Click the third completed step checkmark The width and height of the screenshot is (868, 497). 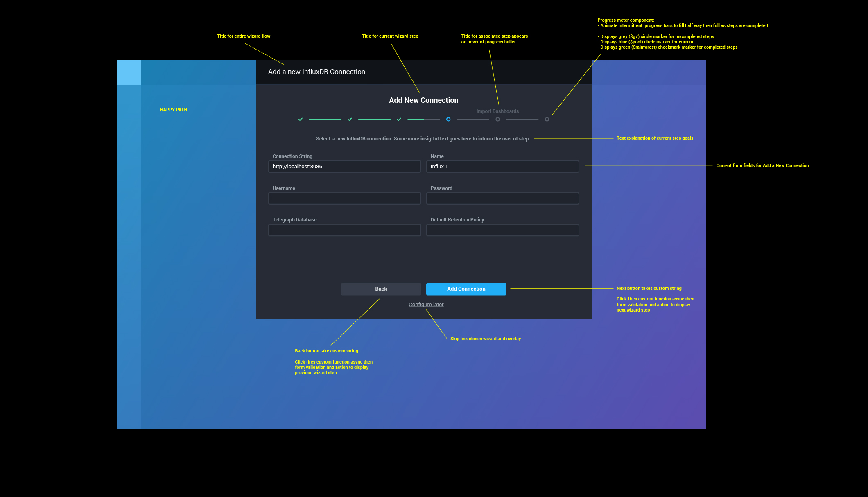[x=399, y=119]
